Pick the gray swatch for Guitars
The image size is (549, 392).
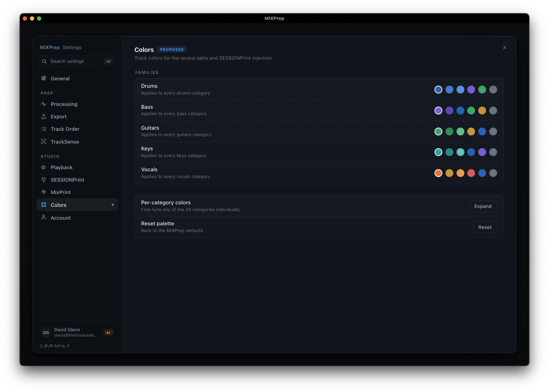point(493,131)
